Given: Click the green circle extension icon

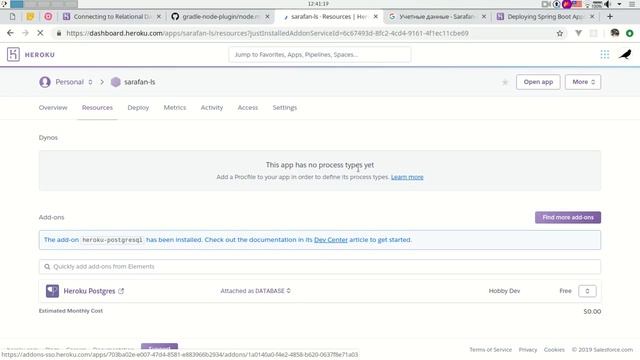Looking at the screenshot, I should (630, 33).
